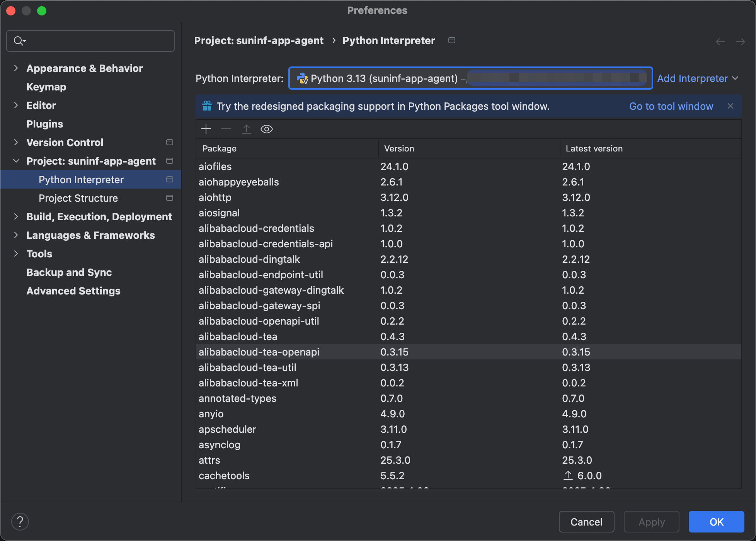Collapse Project: suninf-app-agent section

pos(16,161)
